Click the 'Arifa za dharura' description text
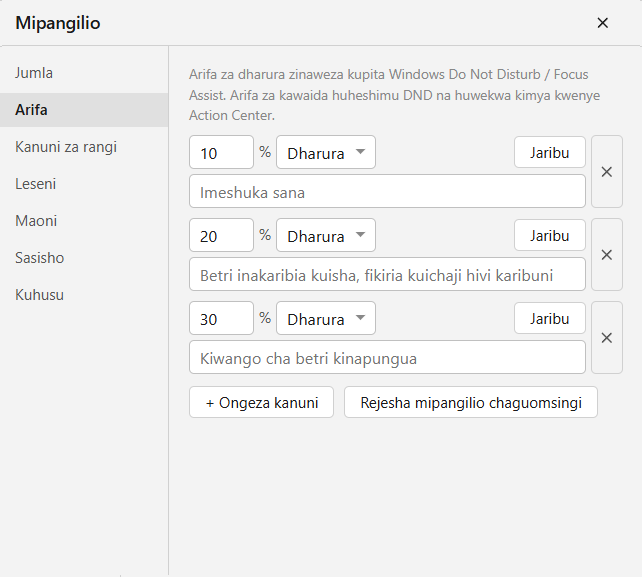The height and width of the screenshot is (577, 642). pos(394,95)
